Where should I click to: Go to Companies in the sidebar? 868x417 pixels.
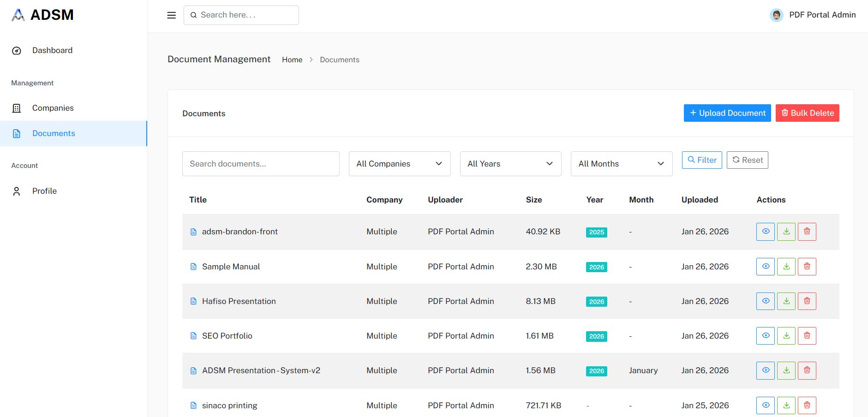click(53, 108)
